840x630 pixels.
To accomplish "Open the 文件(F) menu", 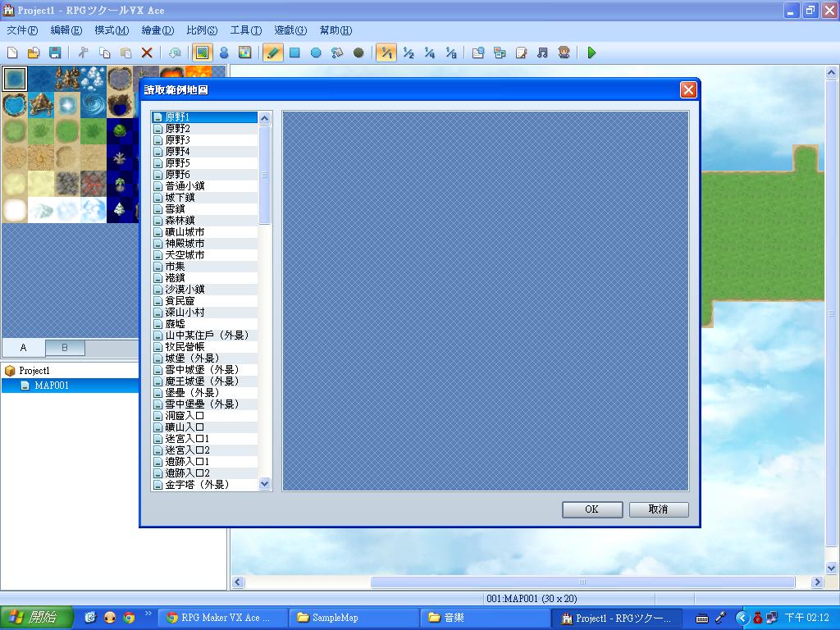I will pos(22,30).
